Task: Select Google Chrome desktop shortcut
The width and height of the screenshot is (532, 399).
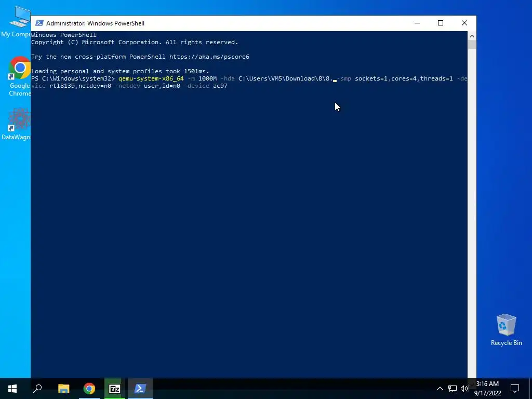Action: [x=19, y=76]
